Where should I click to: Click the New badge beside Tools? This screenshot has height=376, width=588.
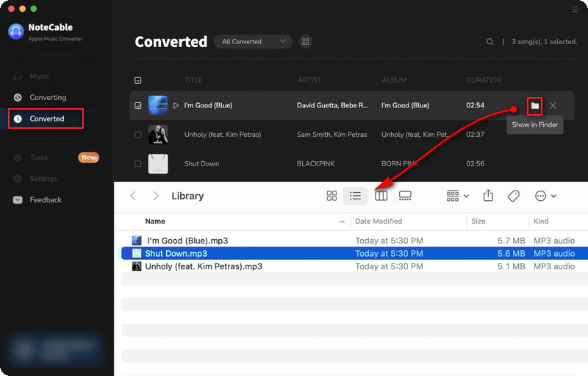[88, 157]
